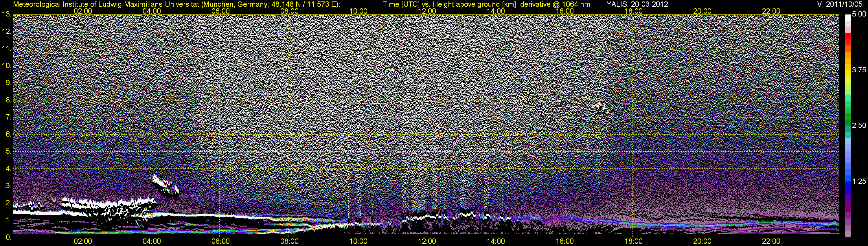868x246 pixels.
Task: Select the 10:00 label on top time axis
Action: click(x=358, y=11)
